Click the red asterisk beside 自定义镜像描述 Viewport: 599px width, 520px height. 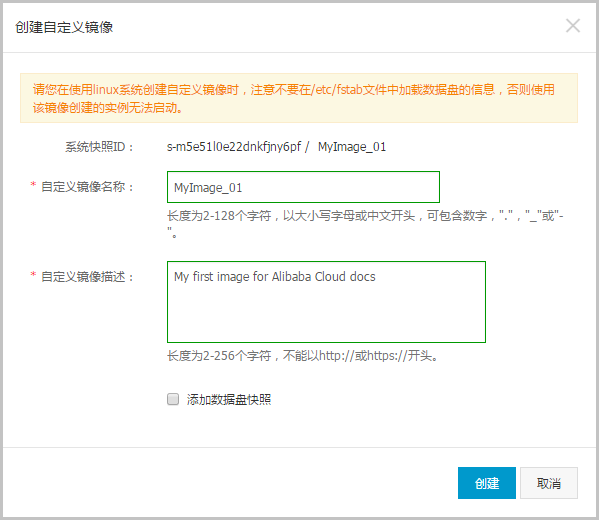point(33,275)
